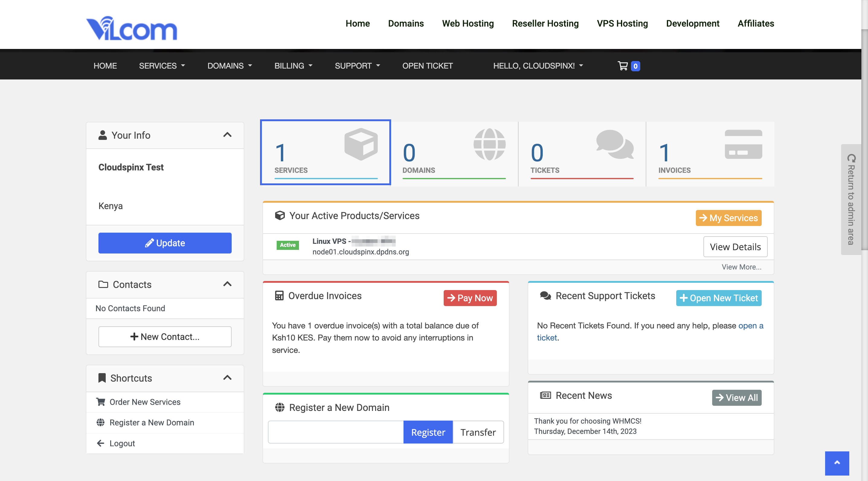Focus the domain name input field
This screenshot has height=481, width=868.
tap(336, 432)
